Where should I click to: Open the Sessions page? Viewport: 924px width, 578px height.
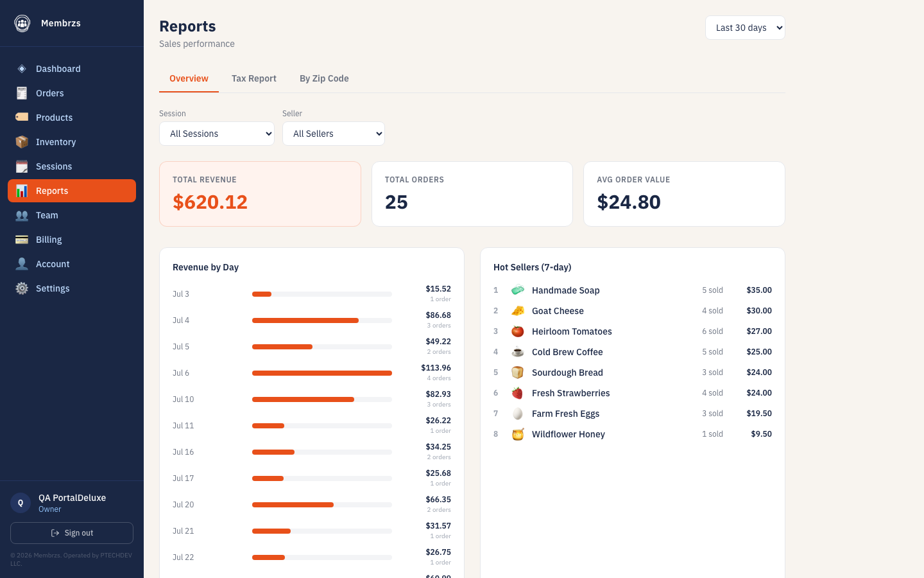pos(72,166)
